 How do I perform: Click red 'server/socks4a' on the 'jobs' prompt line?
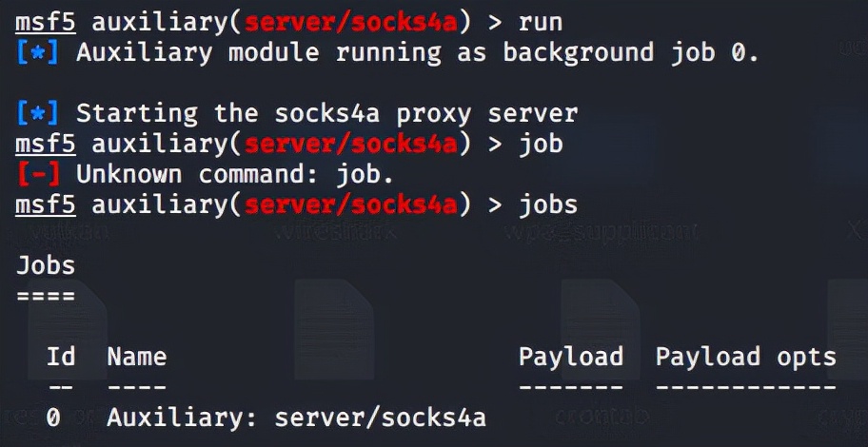click(x=351, y=205)
